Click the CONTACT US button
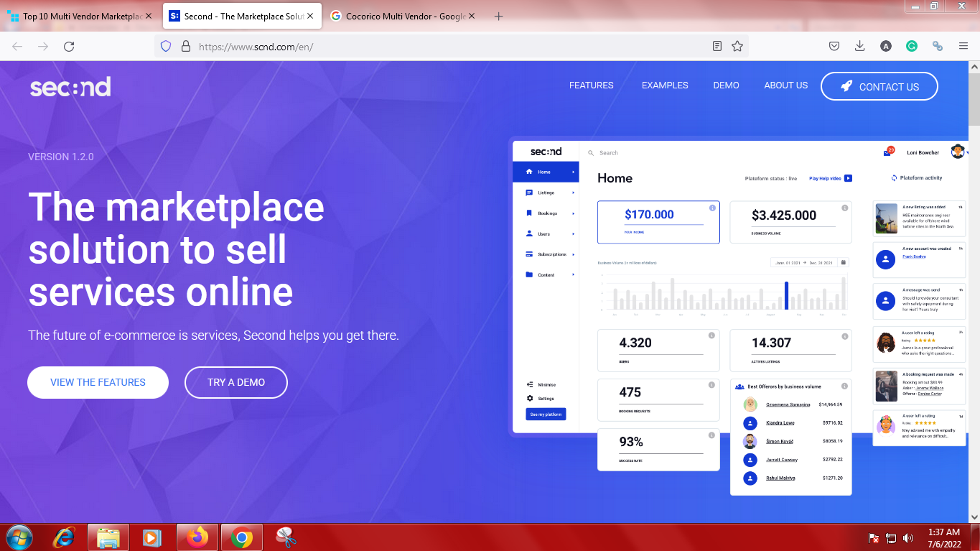This screenshot has width=980, height=551. coord(879,86)
